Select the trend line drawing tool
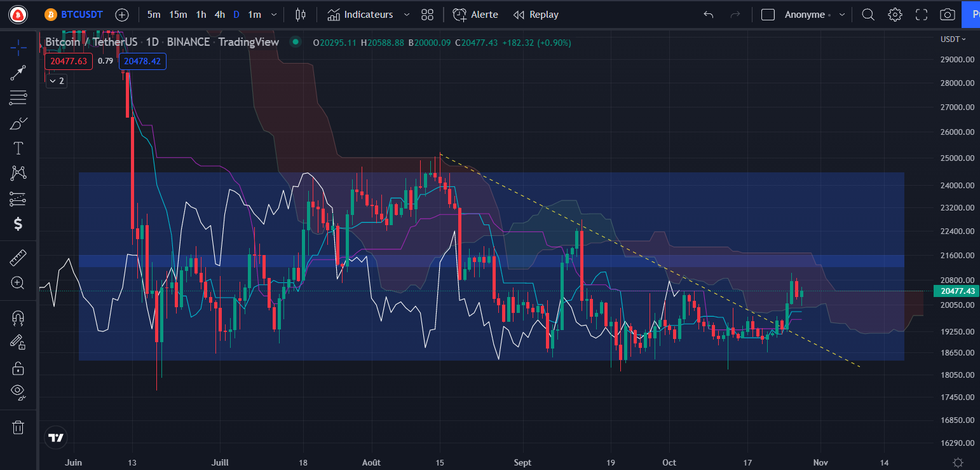 [x=18, y=73]
